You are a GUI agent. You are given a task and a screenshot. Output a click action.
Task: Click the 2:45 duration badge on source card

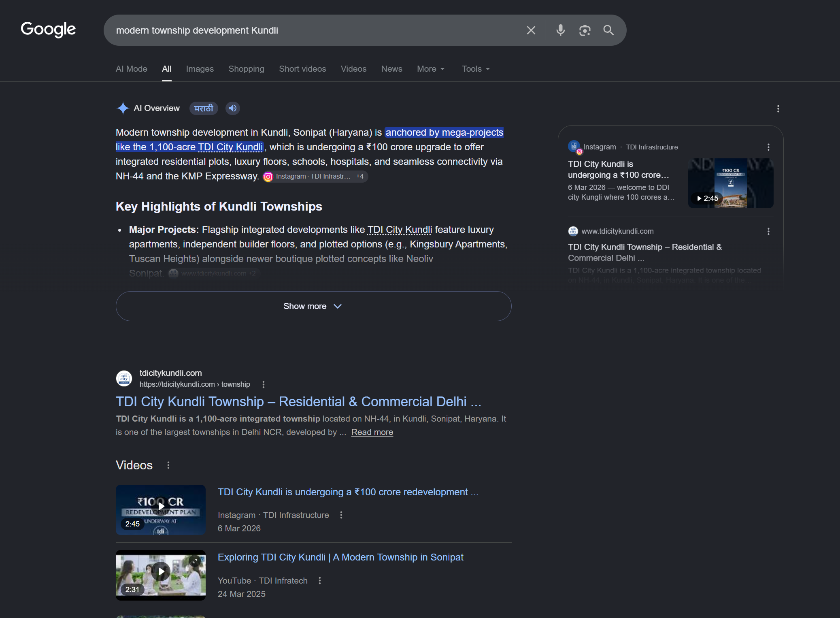707,198
